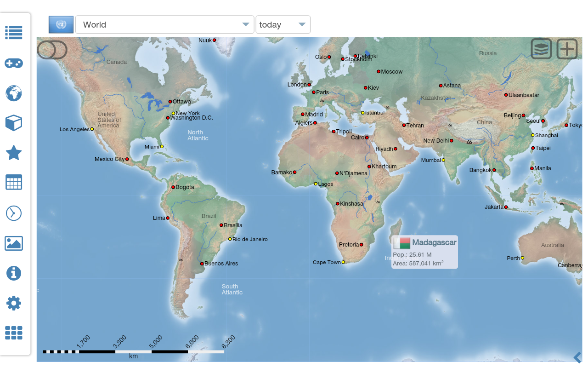Open the info panel icon
This screenshot has width=588, height=368.
(x=13, y=273)
